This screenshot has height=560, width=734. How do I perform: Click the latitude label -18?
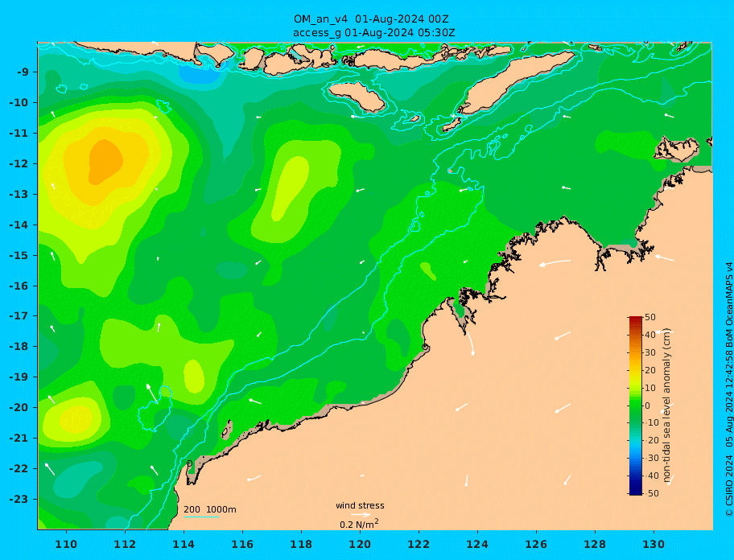(19, 346)
